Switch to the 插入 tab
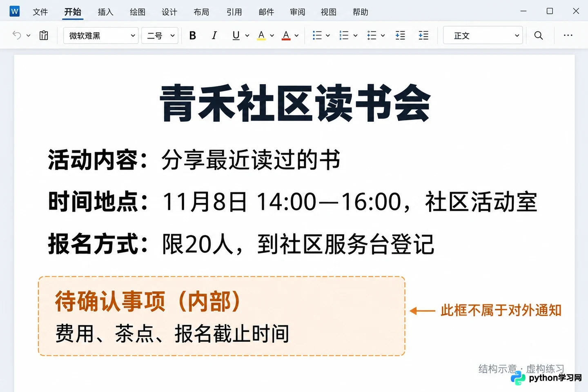588x392 pixels. click(106, 12)
